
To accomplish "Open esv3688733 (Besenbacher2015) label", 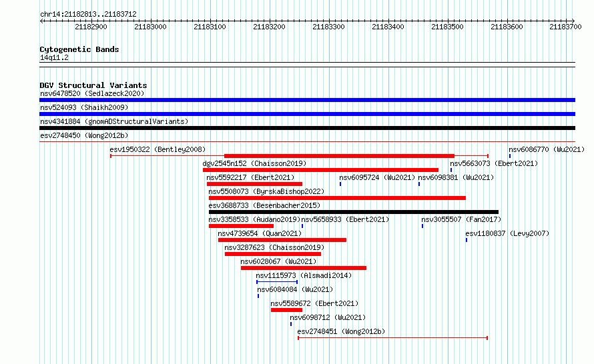I will (x=264, y=205).
